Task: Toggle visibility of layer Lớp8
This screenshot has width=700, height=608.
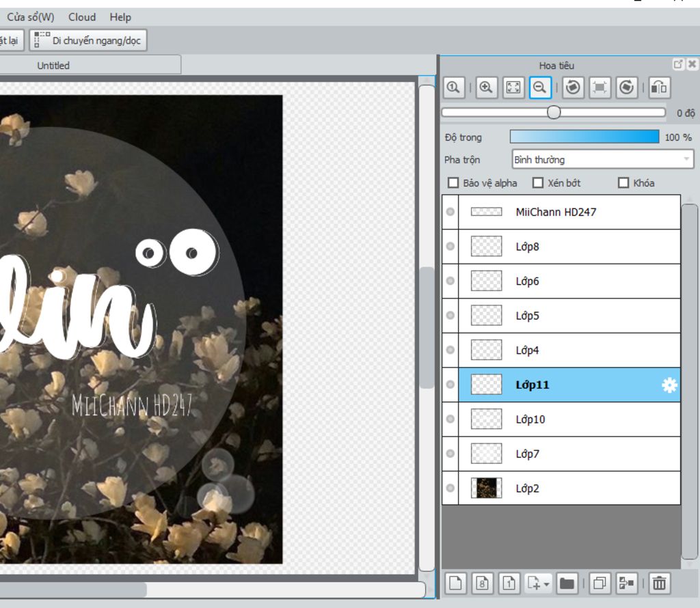Action: 450,246
